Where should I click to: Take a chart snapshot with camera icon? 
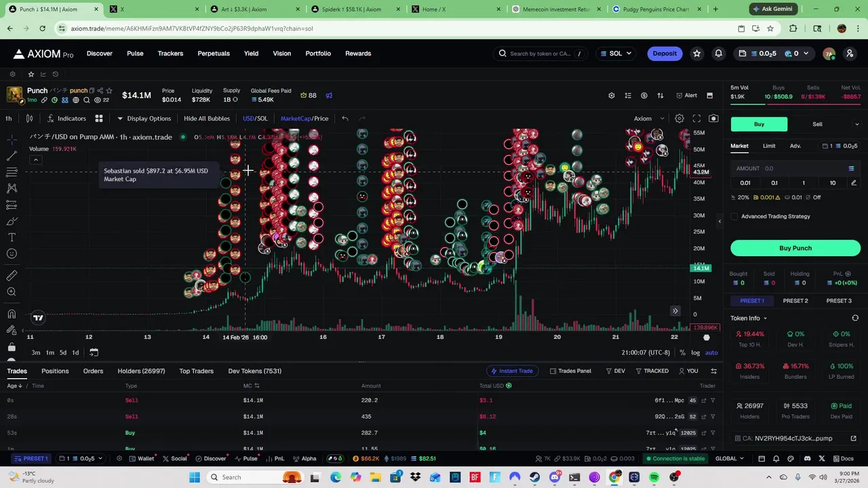[x=713, y=119]
